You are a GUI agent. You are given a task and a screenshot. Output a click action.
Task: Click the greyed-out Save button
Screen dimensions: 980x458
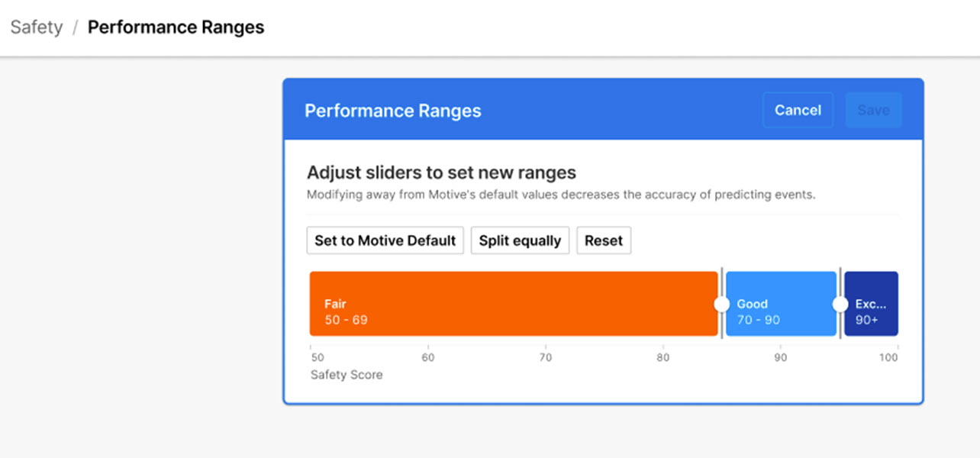pos(873,110)
